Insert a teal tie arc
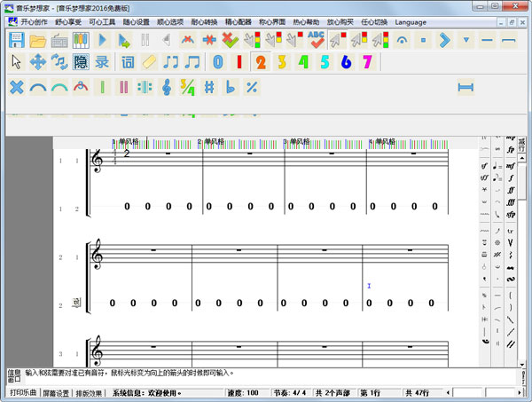The height and width of the screenshot is (402, 532). (59, 88)
